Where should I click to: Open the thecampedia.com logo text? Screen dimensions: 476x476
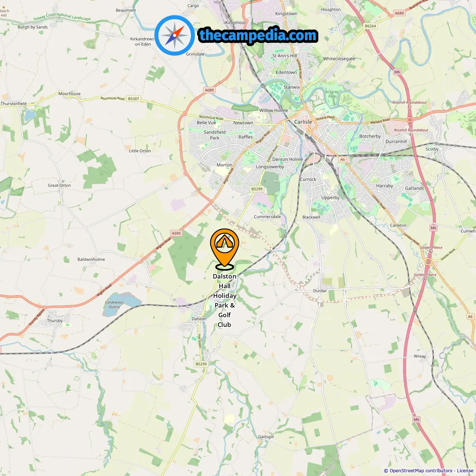click(258, 35)
